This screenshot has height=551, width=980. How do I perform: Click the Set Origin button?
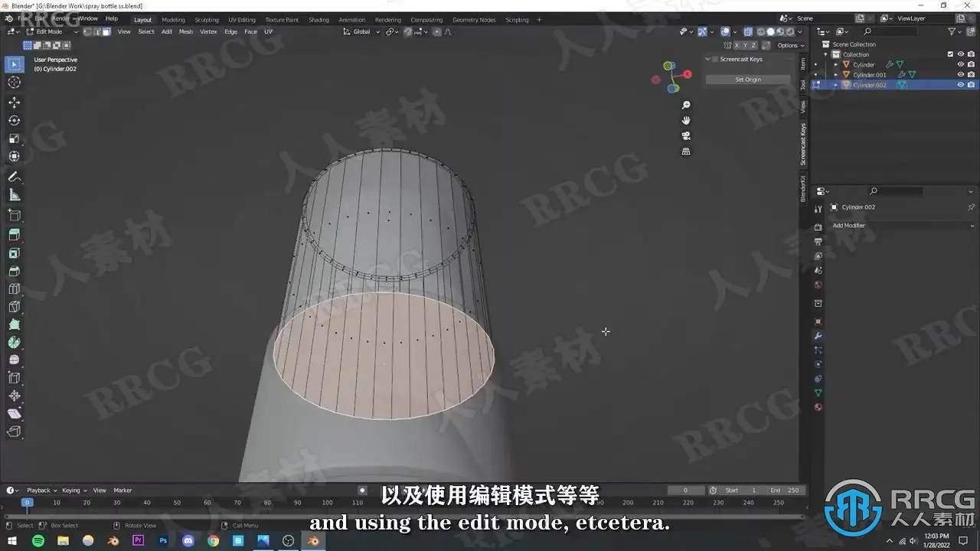tap(748, 80)
